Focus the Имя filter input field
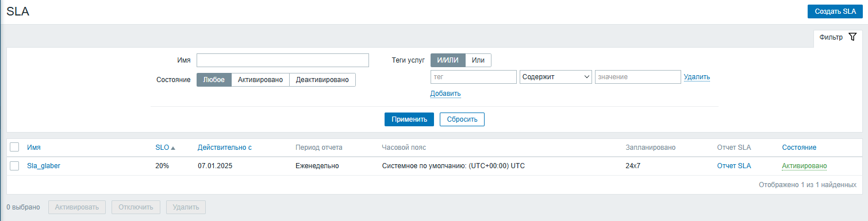 (283, 60)
